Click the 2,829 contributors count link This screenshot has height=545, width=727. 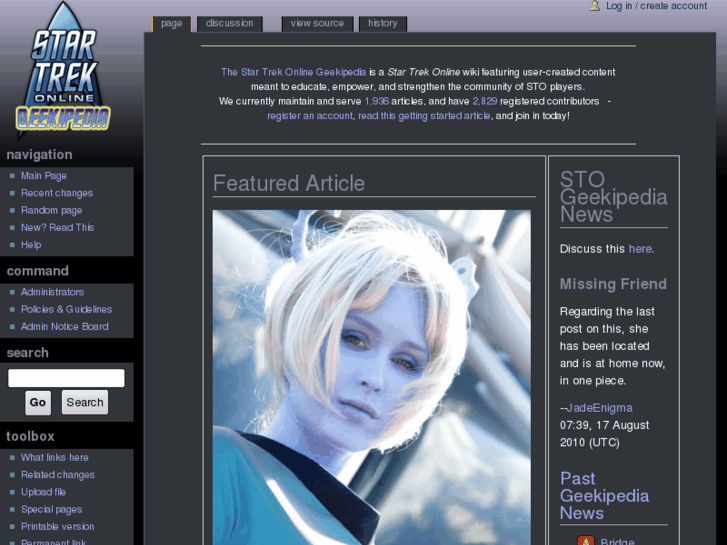485,101
